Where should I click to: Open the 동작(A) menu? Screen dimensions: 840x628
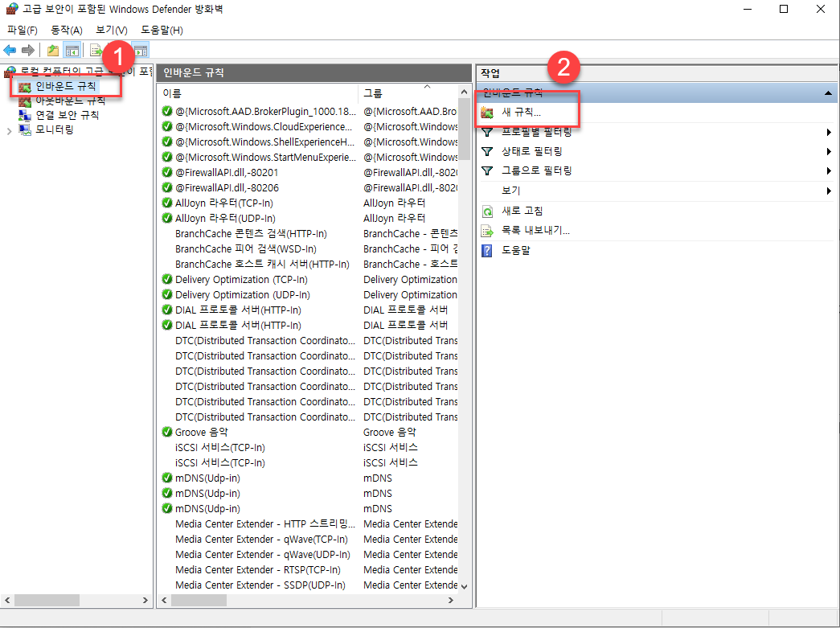pyautogui.click(x=67, y=30)
